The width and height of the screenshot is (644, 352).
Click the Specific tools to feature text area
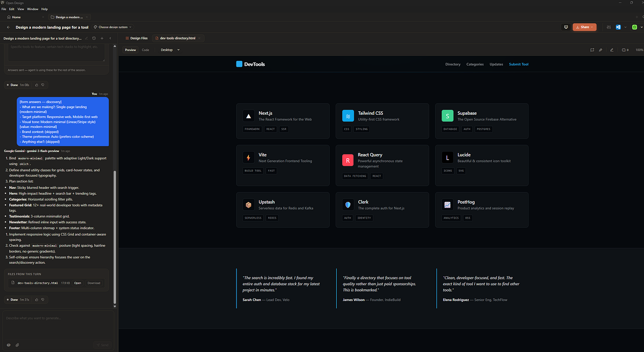point(57,52)
